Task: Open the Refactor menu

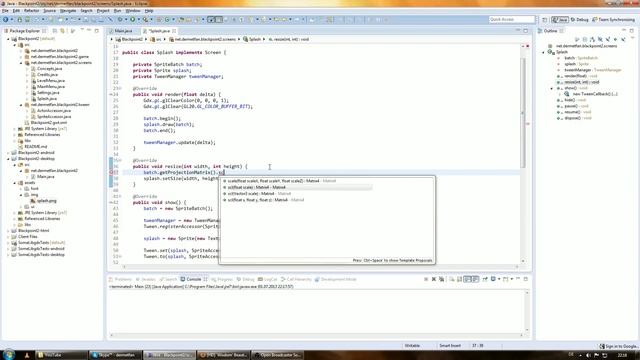Action: 31,11
